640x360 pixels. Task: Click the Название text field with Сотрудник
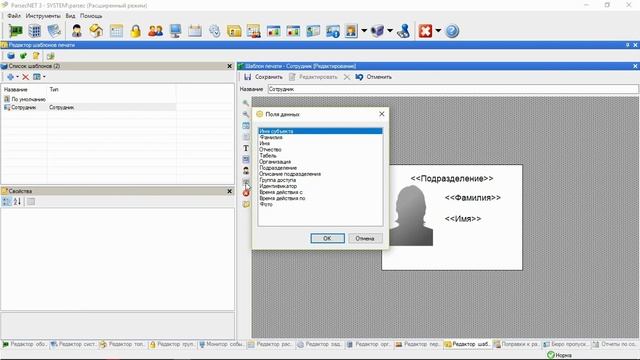coord(453,89)
